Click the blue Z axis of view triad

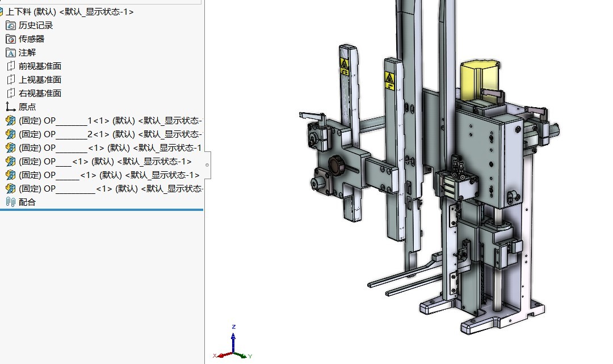[234, 336]
